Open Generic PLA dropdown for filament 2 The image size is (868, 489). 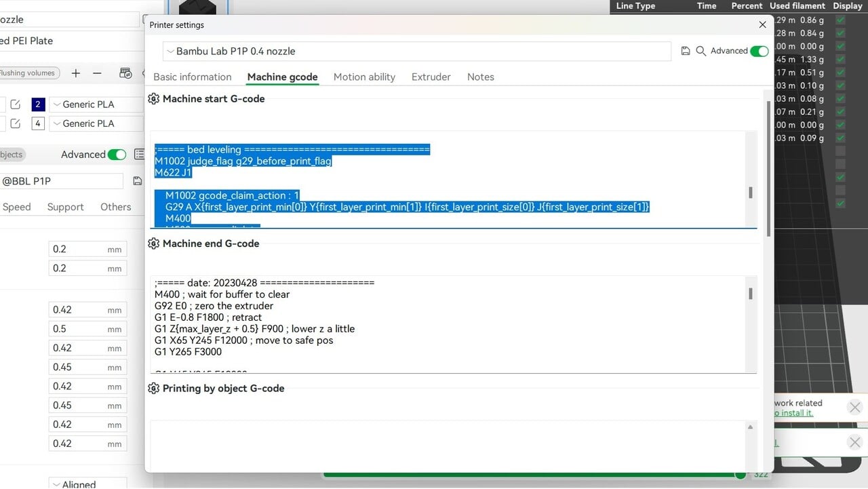(95, 104)
